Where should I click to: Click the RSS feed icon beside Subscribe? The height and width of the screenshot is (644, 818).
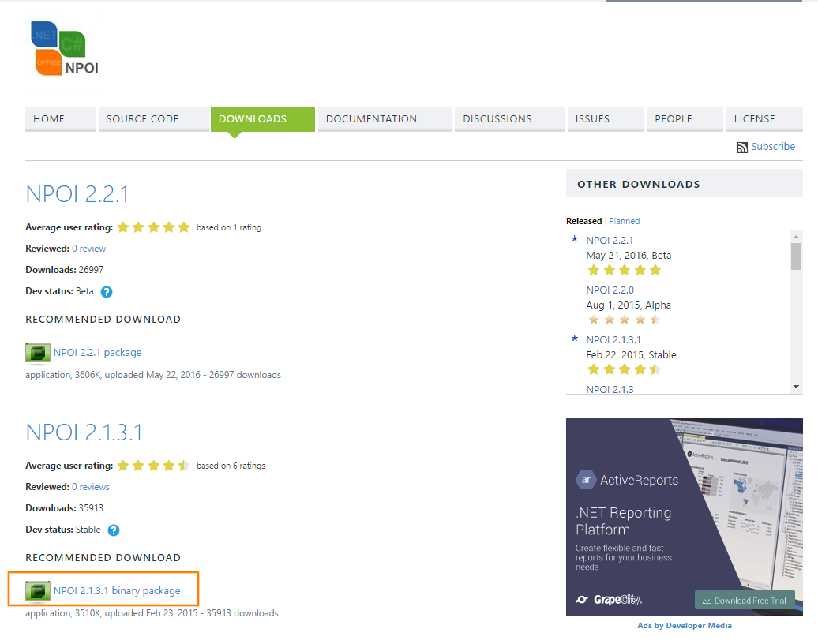coord(742,148)
